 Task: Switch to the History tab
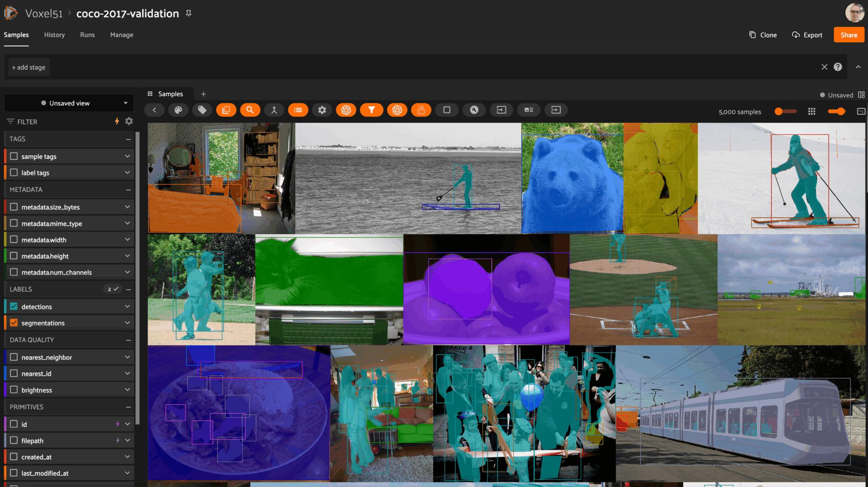pos(54,35)
